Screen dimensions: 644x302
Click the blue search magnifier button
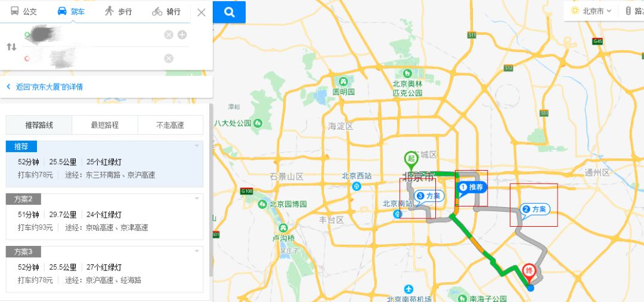(229, 13)
